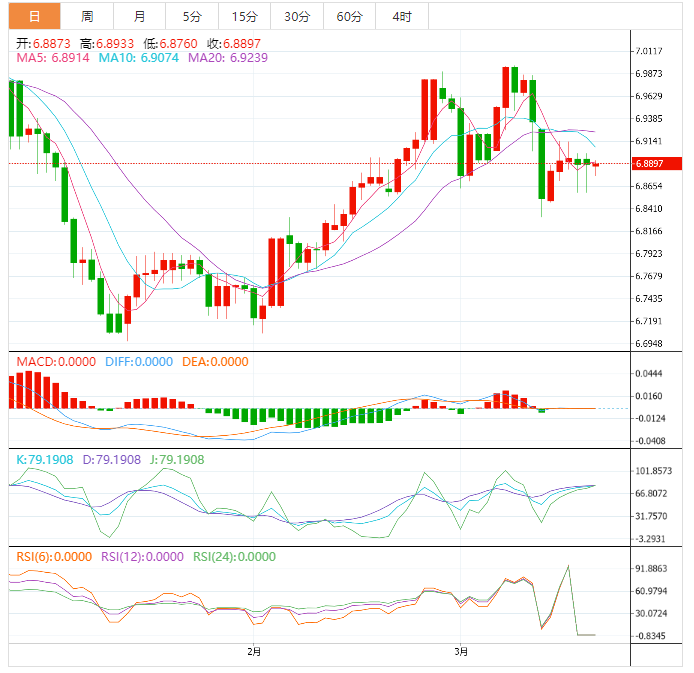Switch to the 周 weekly tab
The height and width of the screenshot is (673, 694).
coord(87,16)
